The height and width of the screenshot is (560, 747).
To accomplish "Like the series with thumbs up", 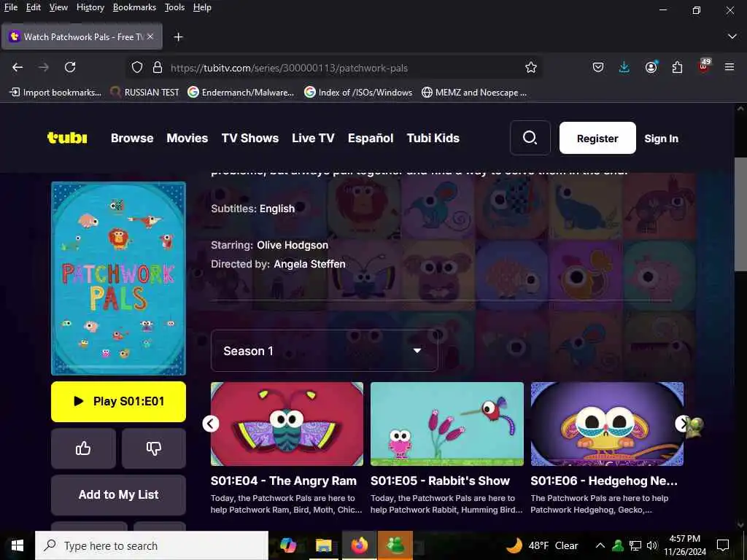I will (x=83, y=448).
